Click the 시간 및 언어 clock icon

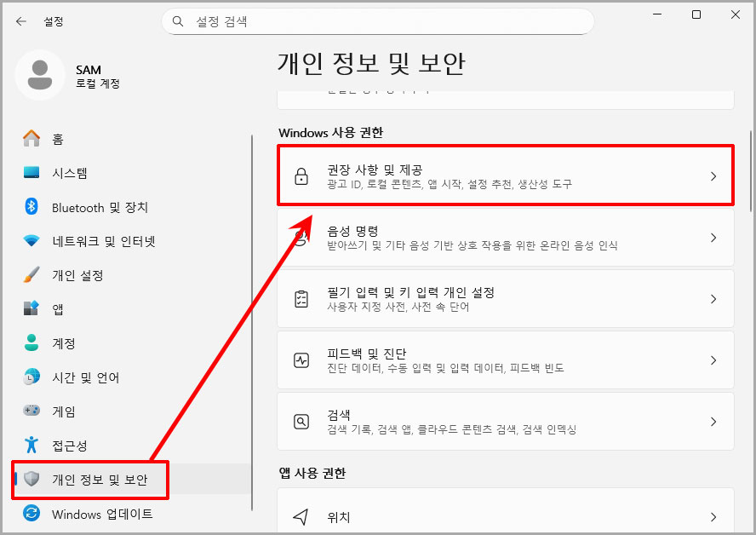[31, 377]
